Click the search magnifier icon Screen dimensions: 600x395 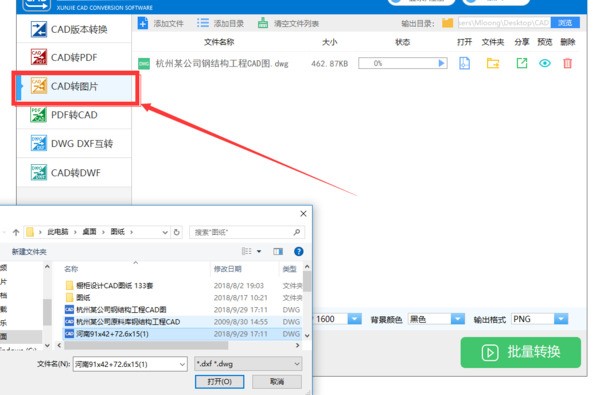(297, 232)
